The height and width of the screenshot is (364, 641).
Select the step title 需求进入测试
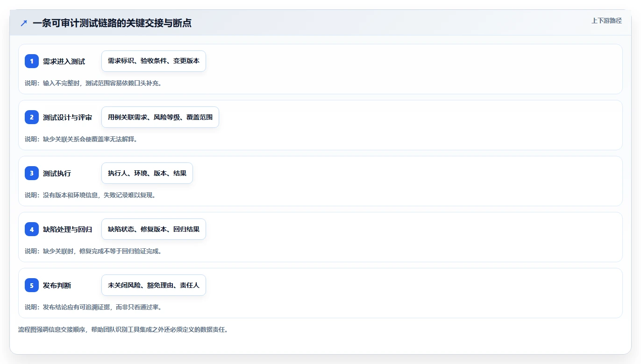coord(64,61)
